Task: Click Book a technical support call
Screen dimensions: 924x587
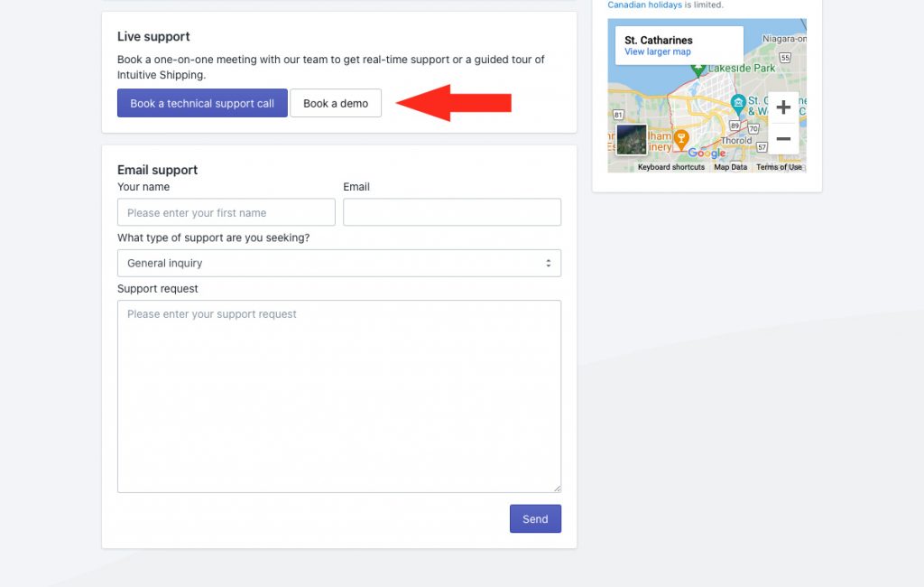Action: [x=202, y=103]
